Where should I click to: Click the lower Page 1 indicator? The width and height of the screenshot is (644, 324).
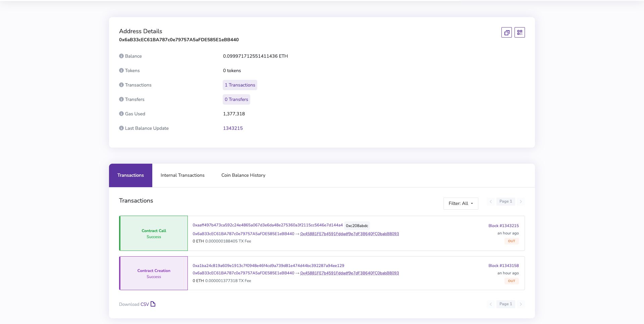click(505, 304)
